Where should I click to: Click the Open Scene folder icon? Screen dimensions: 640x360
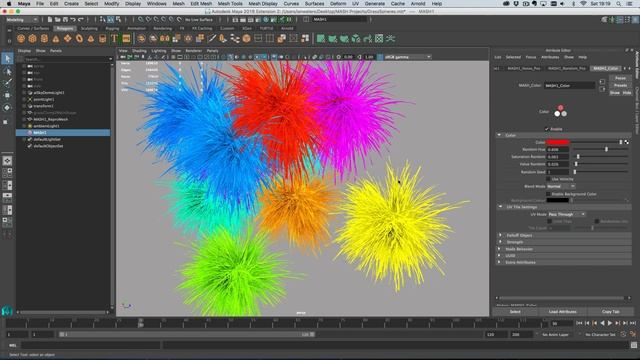pyautogui.click(x=58, y=19)
